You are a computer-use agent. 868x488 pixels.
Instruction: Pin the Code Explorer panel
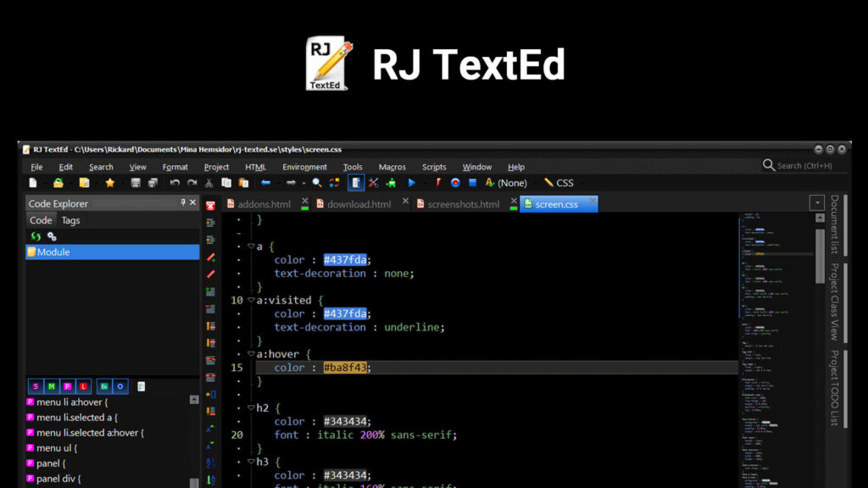(x=183, y=203)
